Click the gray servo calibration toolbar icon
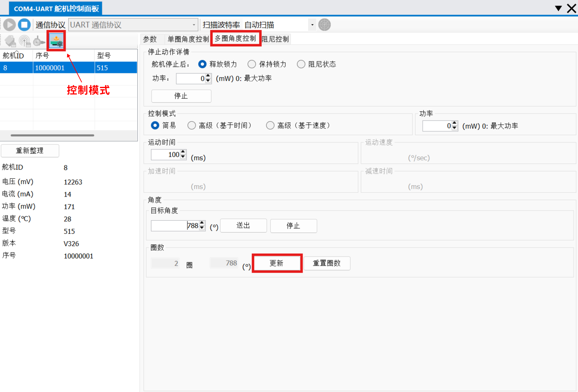The height and width of the screenshot is (392, 578). tap(39, 41)
